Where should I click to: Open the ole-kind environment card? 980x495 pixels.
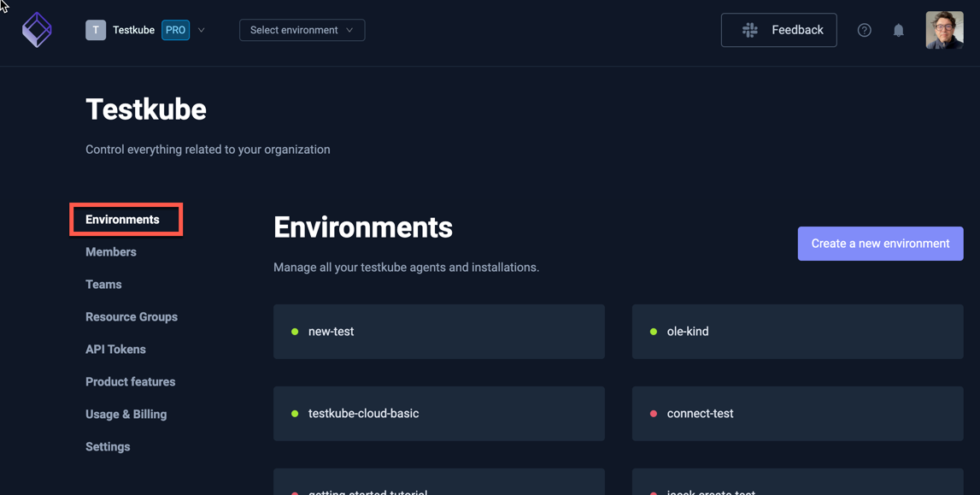(797, 332)
